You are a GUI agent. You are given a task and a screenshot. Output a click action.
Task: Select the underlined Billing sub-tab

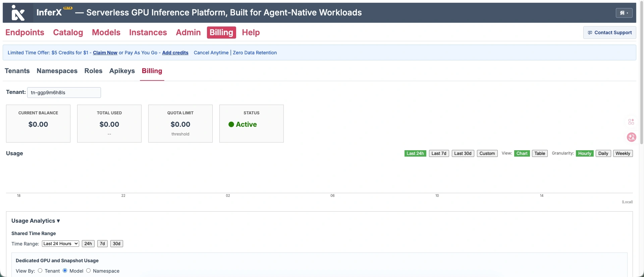click(x=152, y=71)
